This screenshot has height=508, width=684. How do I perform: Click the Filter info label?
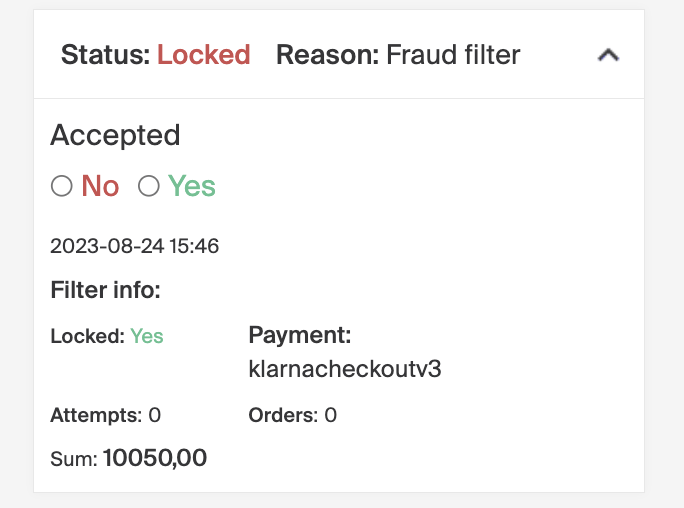(106, 291)
